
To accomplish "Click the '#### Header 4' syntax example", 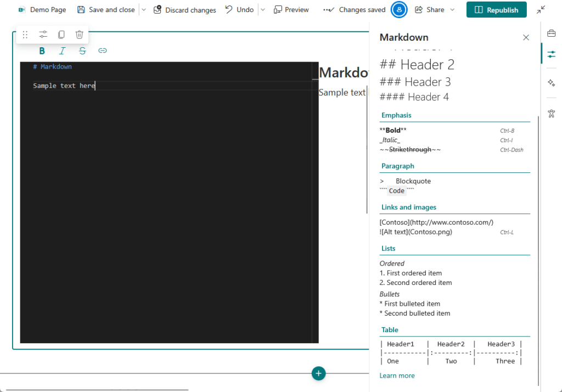I will click(x=414, y=97).
